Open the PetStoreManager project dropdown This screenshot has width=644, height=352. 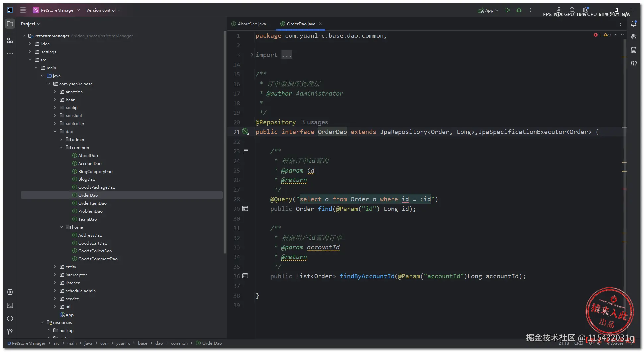pyautogui.click(x=56, y=10)
